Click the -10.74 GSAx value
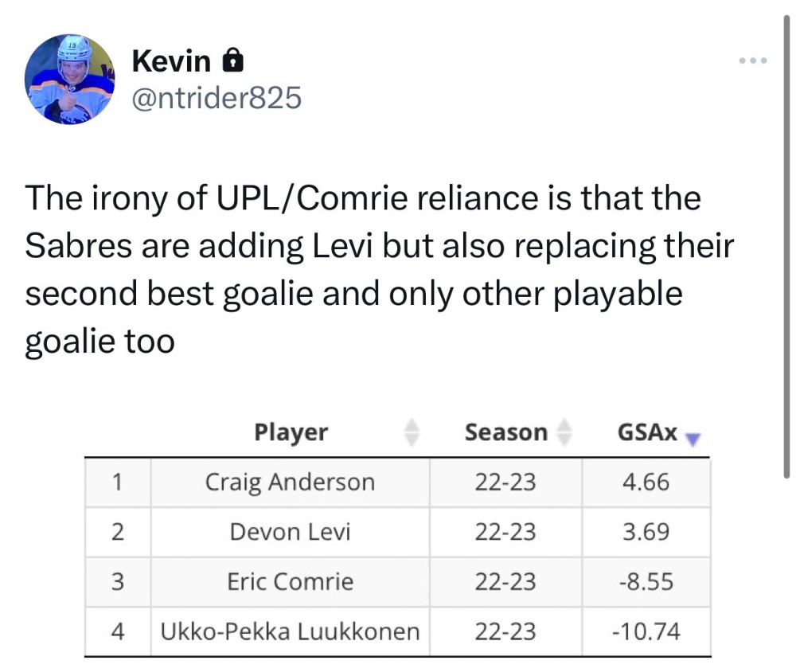The image size is (796, 672). [x=646, y=631]
